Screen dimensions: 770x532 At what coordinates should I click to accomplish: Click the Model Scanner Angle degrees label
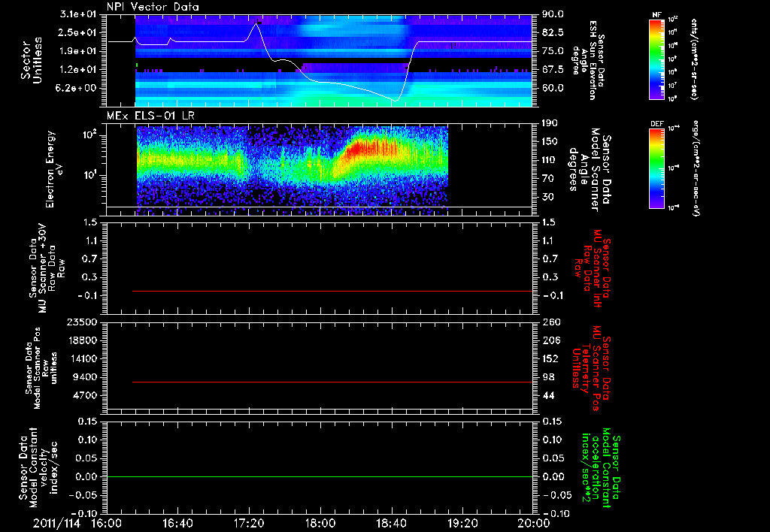coord(590,169)
